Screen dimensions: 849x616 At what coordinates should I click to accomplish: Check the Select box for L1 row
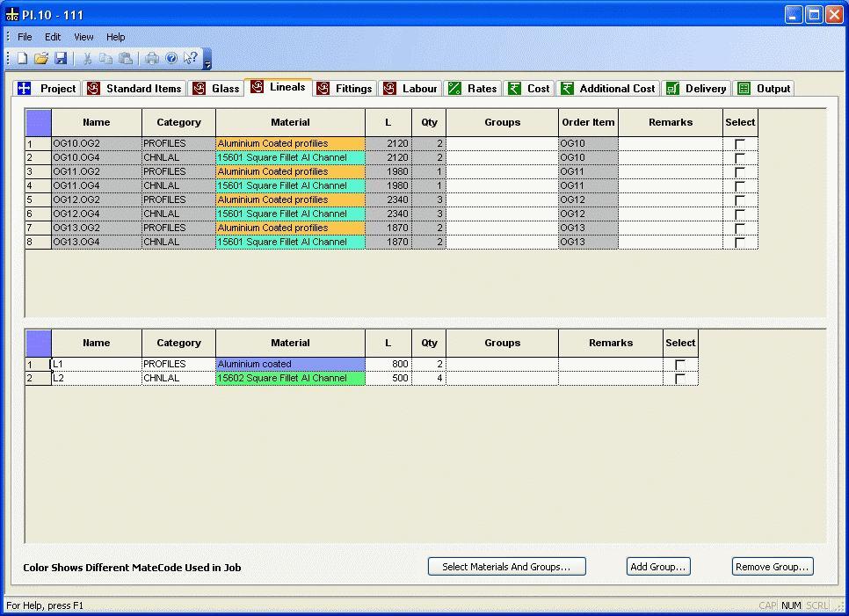(679, 365)
